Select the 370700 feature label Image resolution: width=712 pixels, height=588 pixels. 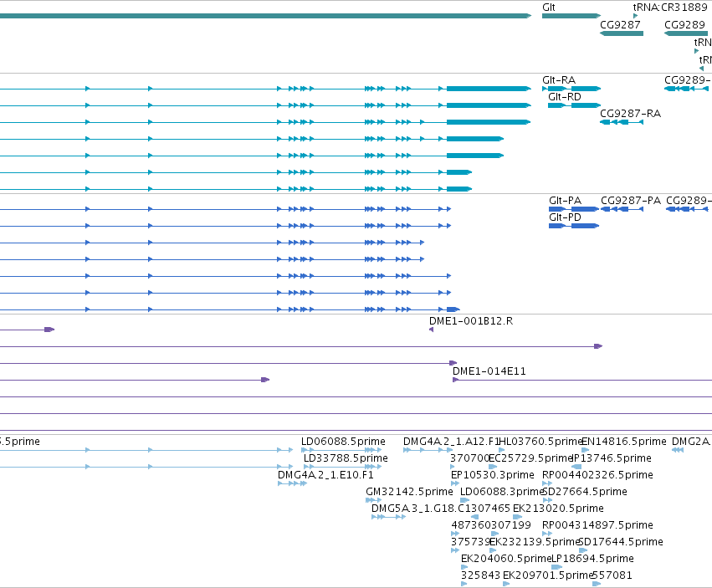click(x=470, y=458)
